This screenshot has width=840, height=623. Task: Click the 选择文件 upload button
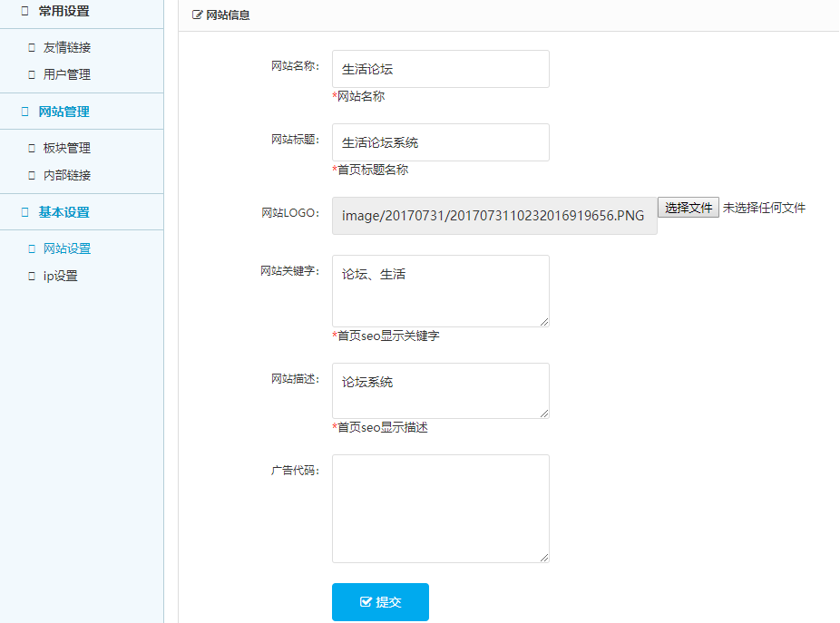(688, 208)
